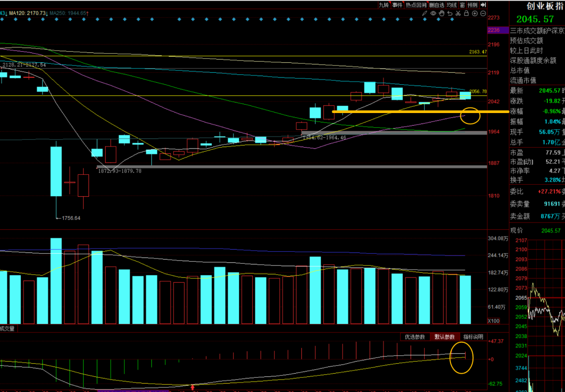The width and height of the screenshot is (565, 392).
Task: Select the pen drawing tool icon
Action: (425, 13)
